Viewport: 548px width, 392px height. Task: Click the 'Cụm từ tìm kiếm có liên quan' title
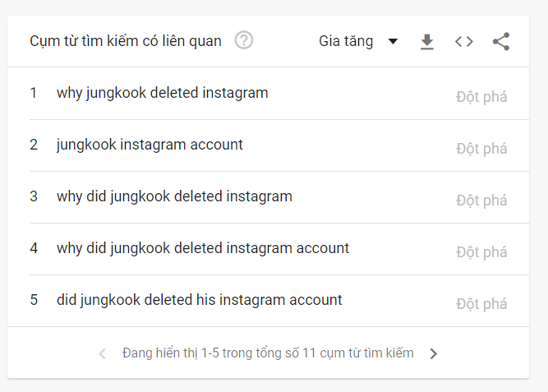(126, 41)
